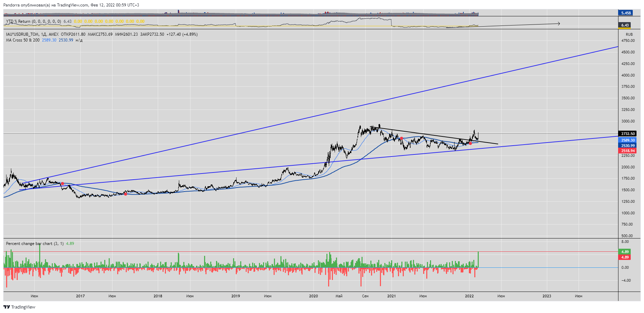
Task: Click the light blue 2589.30 legend value
Action: coord(49,40)
